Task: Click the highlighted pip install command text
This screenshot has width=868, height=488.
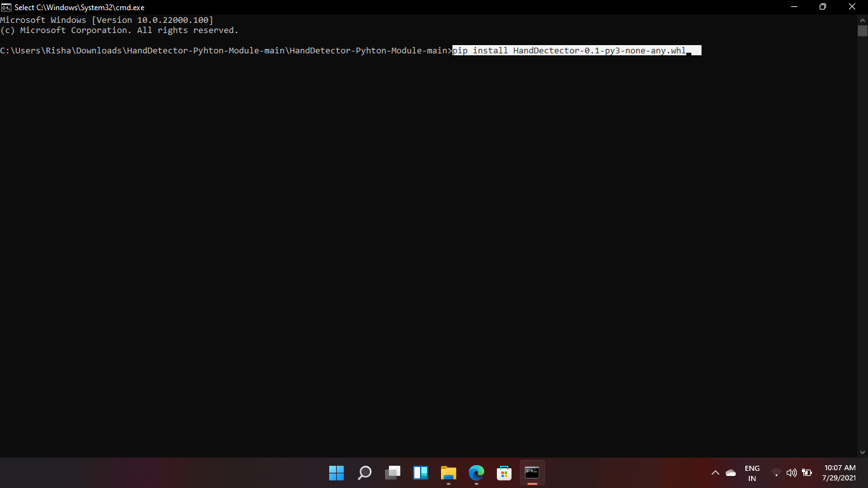Action: click(x=572, y=50)
